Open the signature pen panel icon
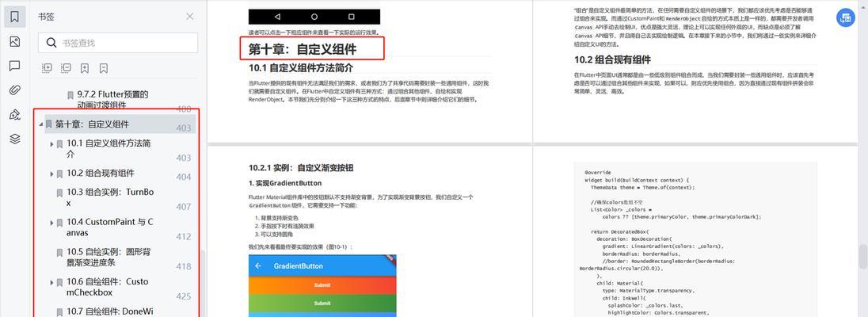This screenshot has width=868, height=317. (x=15, y=115)
